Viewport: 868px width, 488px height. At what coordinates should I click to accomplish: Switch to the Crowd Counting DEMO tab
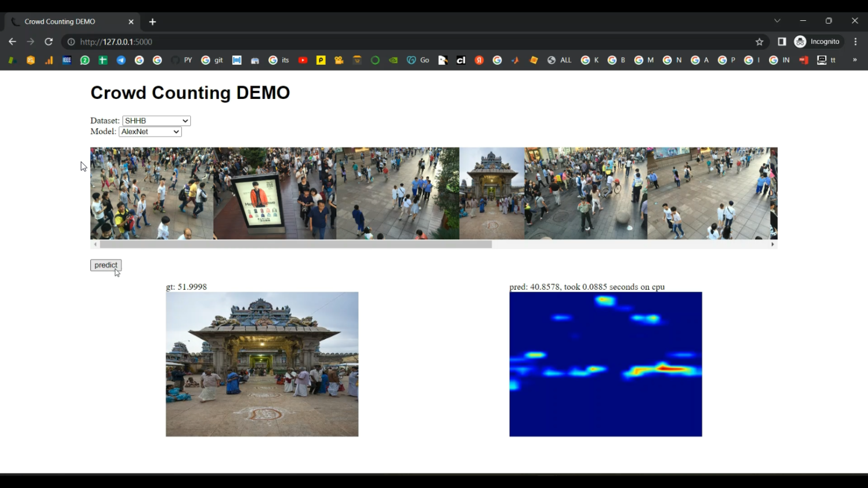pyautogui.click(x=60, y=21)
